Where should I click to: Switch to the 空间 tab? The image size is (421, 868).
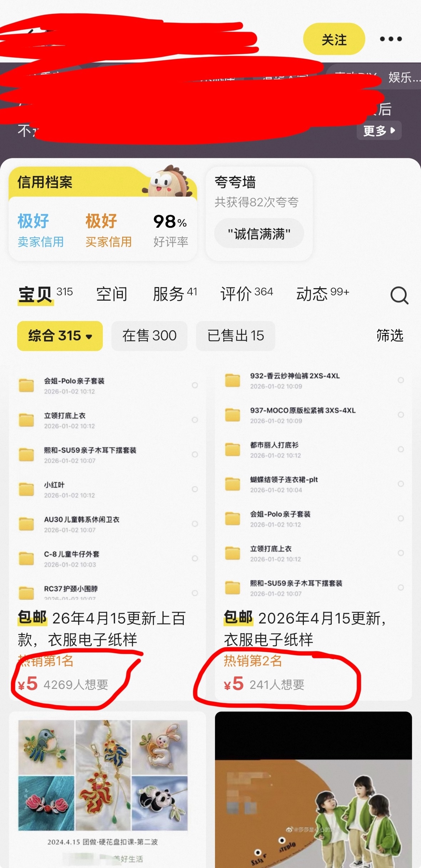tap(112, 295)
